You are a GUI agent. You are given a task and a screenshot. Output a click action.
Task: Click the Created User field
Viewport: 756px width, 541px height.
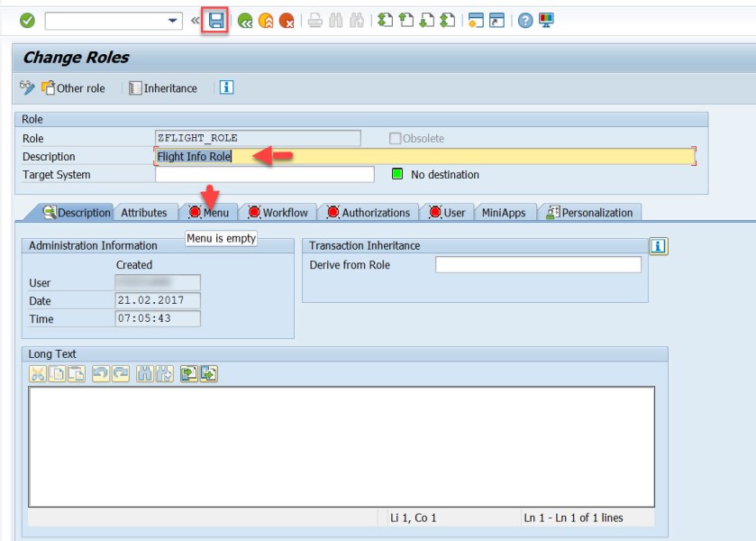pyautogui.click(x=158, y=282)
